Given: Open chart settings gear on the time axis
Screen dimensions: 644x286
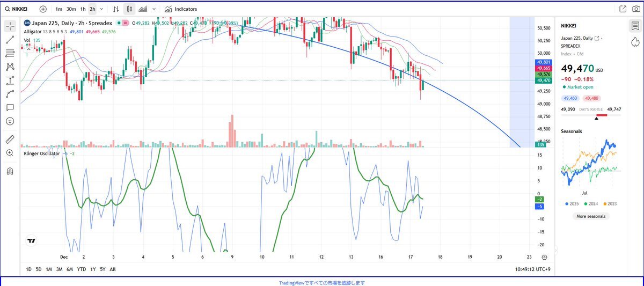Looking at the screenshot, I should click(545, 258).
